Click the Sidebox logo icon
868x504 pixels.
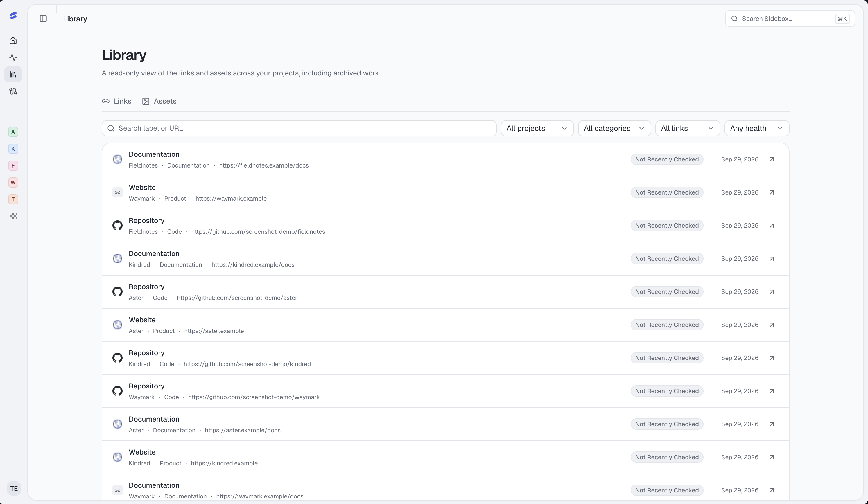click(13, 15)
